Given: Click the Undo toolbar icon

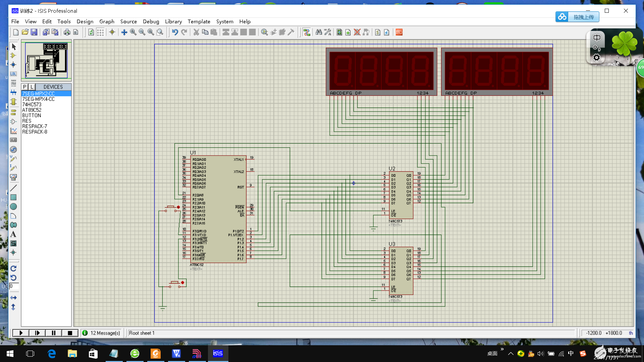Looking at the screenshot, I should [x=175, y=32].
